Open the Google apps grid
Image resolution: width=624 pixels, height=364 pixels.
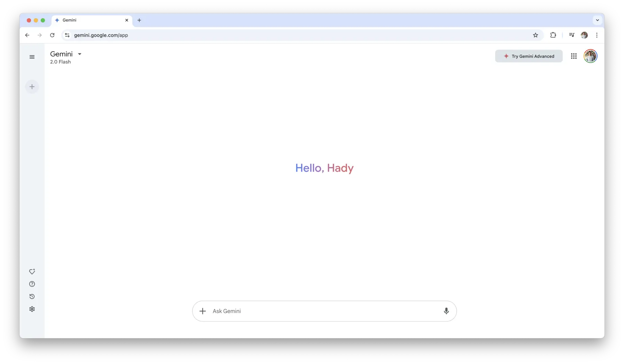pos(573,56)
